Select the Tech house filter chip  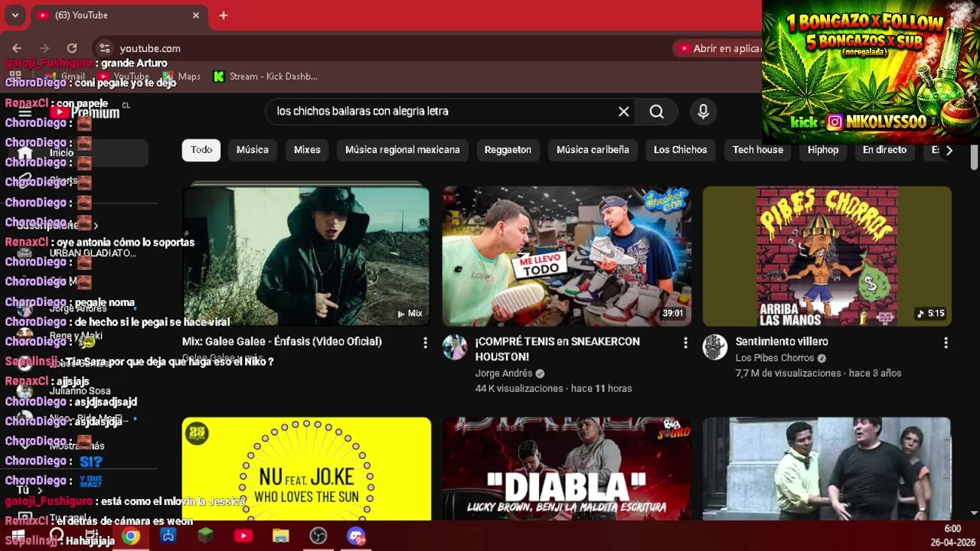tap(758, 150)
